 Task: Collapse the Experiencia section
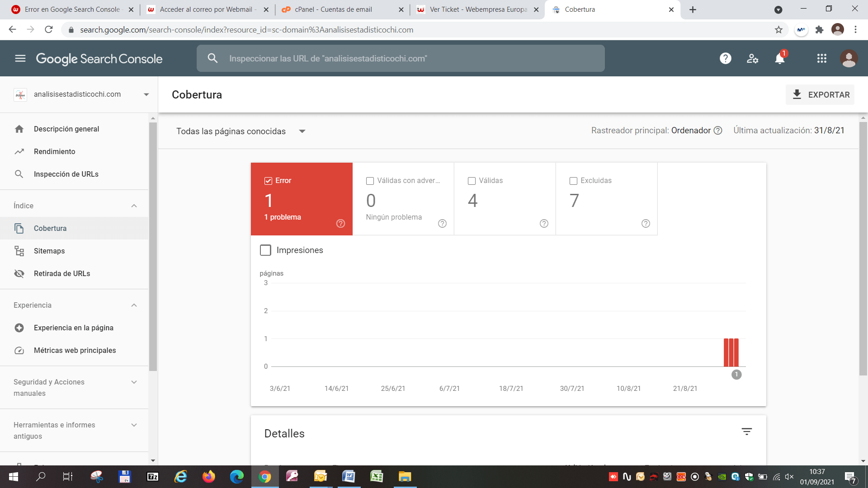click(x=134, y=305)
